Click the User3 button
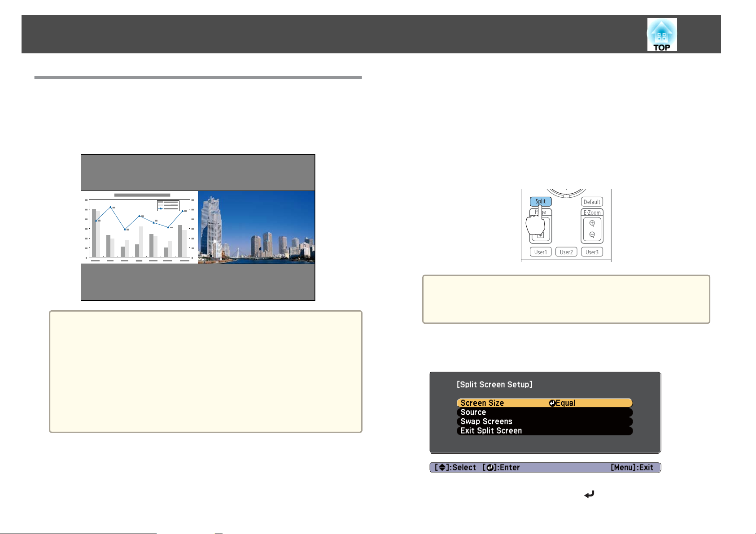The image size is (756, 534). (592, 252)
